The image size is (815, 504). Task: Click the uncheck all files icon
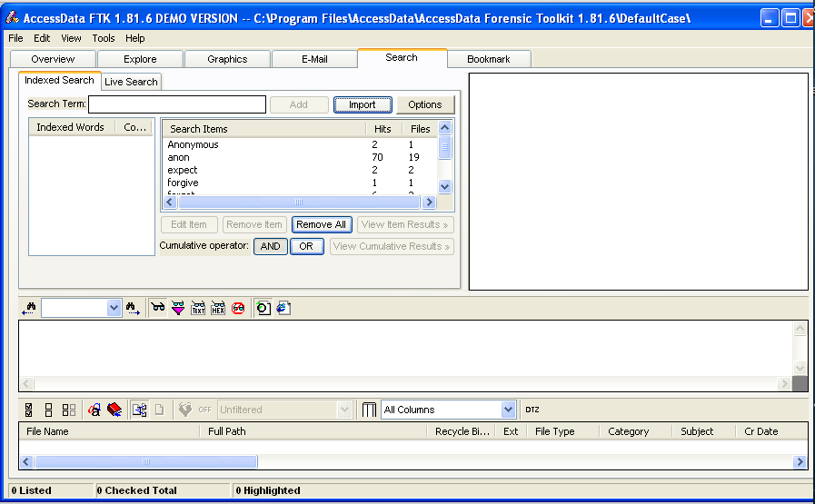[48, 410]
